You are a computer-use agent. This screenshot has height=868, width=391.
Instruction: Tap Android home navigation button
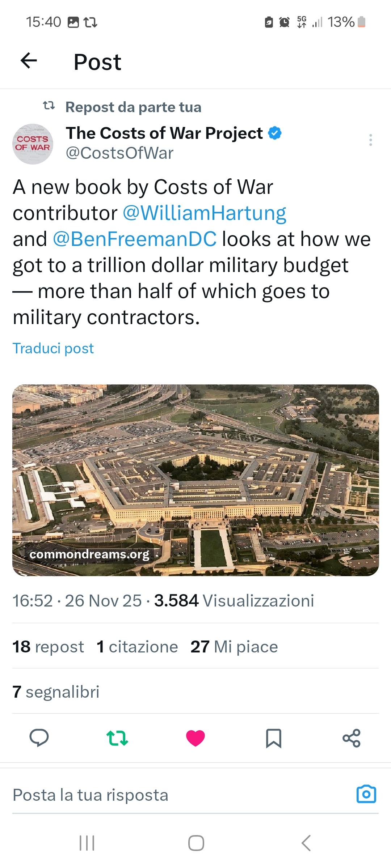click(196, 843)
